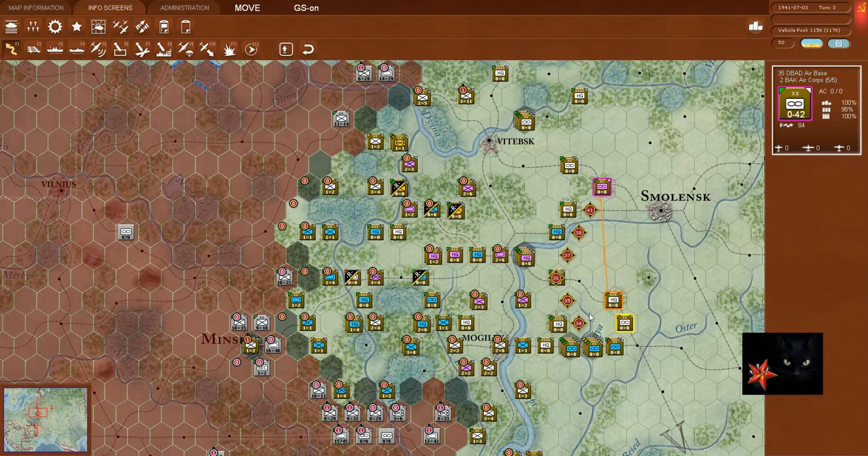Open the victory star icon
868x456 pixels.
tap(77, 27)
